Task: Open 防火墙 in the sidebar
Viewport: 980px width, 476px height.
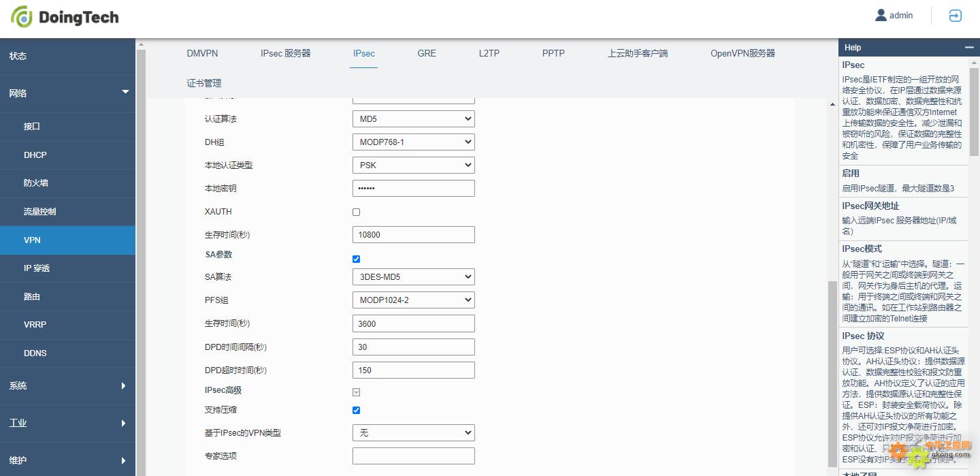Action: tap(67, 183)
